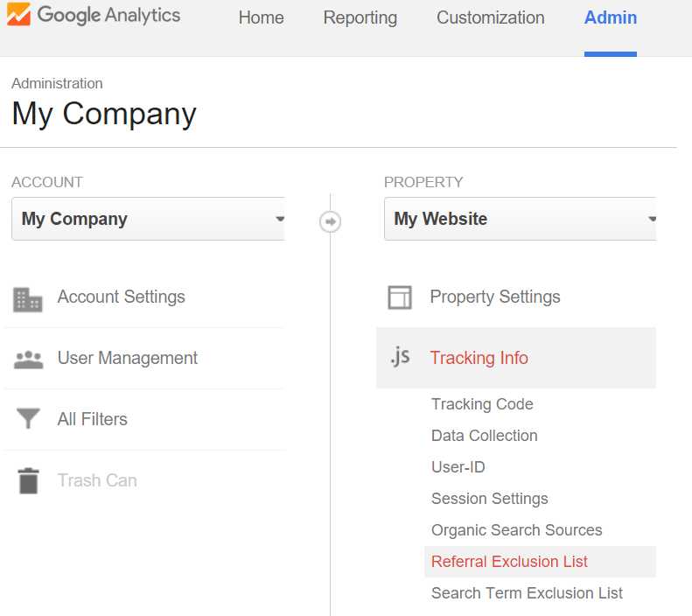Click the Administration label
This screenshot has width=692, height=616.
click(x=57, y=83)
